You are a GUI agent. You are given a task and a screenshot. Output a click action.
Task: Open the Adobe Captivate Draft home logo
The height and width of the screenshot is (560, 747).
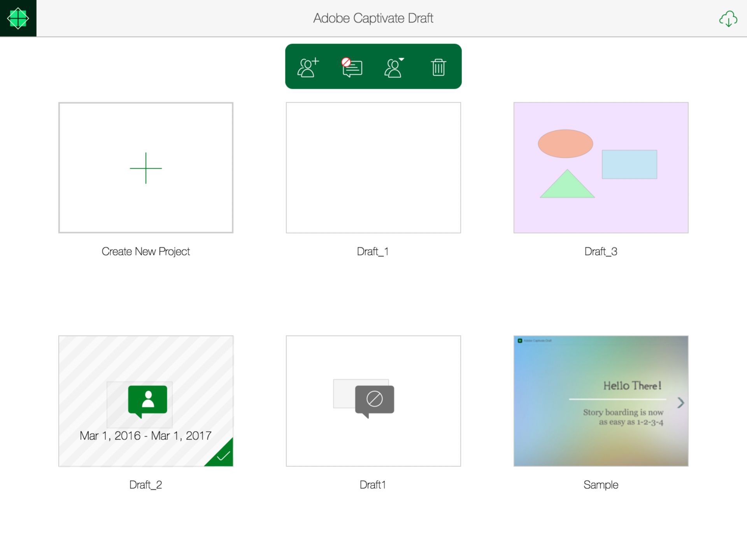18,18
